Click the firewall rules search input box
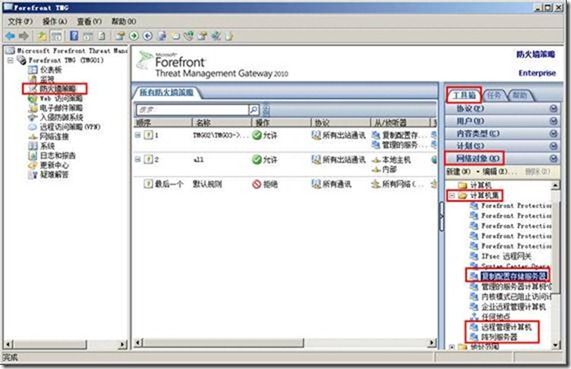Image resolution: width=571 pixels, height=369 pixels. pyautogui.click(x=192, y=109)
